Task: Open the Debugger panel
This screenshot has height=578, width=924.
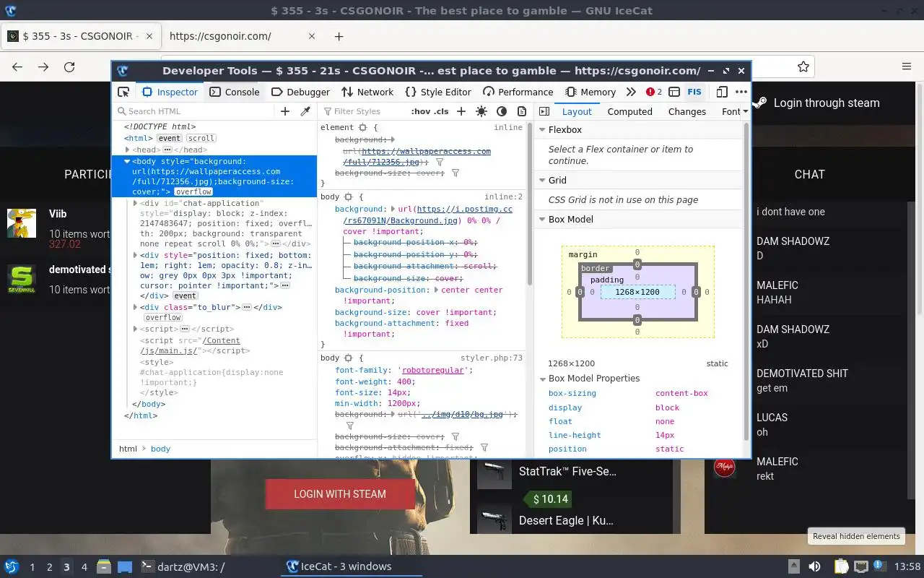Action: [300, 92]
